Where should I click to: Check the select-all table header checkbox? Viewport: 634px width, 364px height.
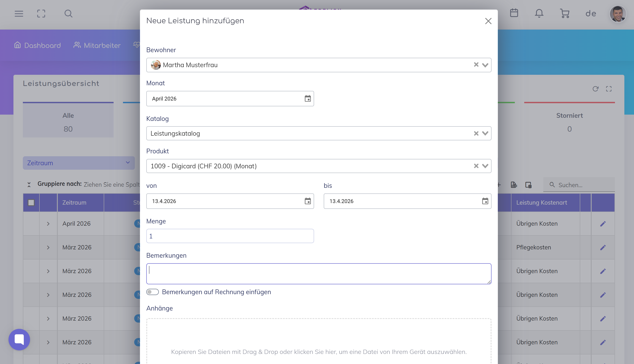(x=31, y=203)
